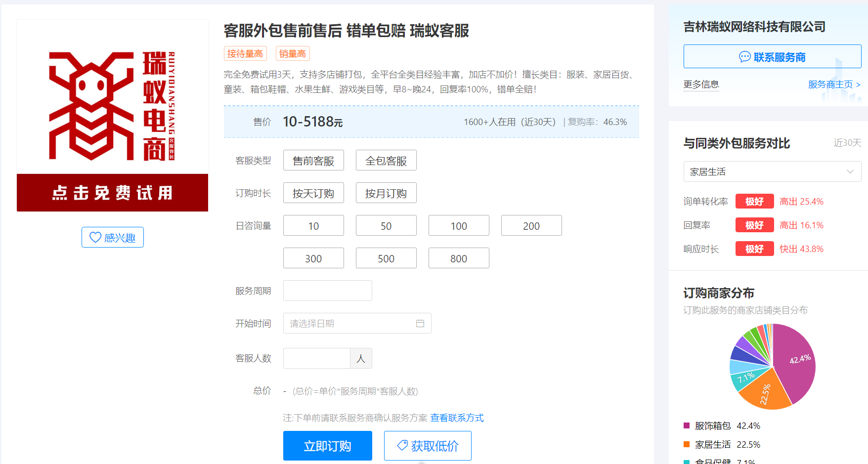Click the tag icon in 获取低价 button
Viewport: 868px width, 464px height.
coord(402,445)
